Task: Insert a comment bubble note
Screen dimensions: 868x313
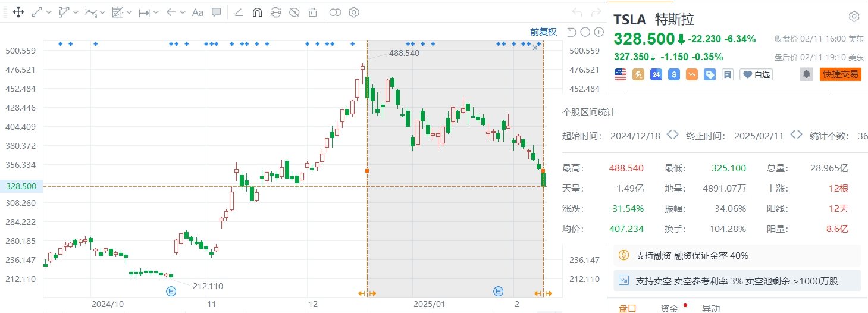Action: [217, 12]
